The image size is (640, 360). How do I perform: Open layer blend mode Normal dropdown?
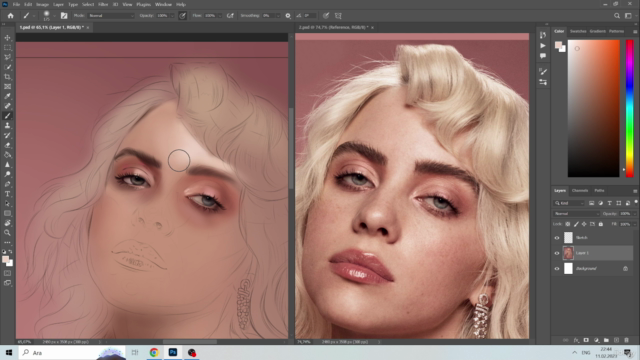[576, 213]
